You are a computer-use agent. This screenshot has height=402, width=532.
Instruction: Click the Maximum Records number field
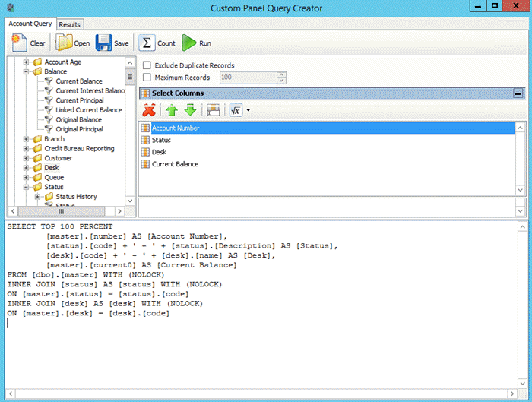tap(248, 78)
